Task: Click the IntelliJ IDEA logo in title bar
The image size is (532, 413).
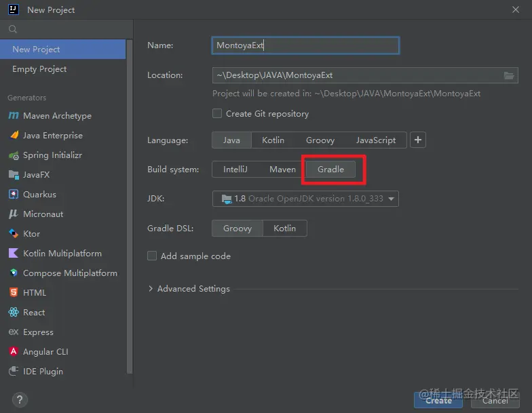Action: (x=14, y=9)
